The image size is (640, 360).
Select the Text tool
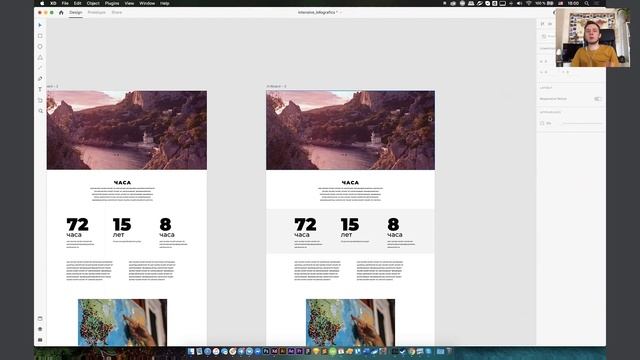click(40, 89)
